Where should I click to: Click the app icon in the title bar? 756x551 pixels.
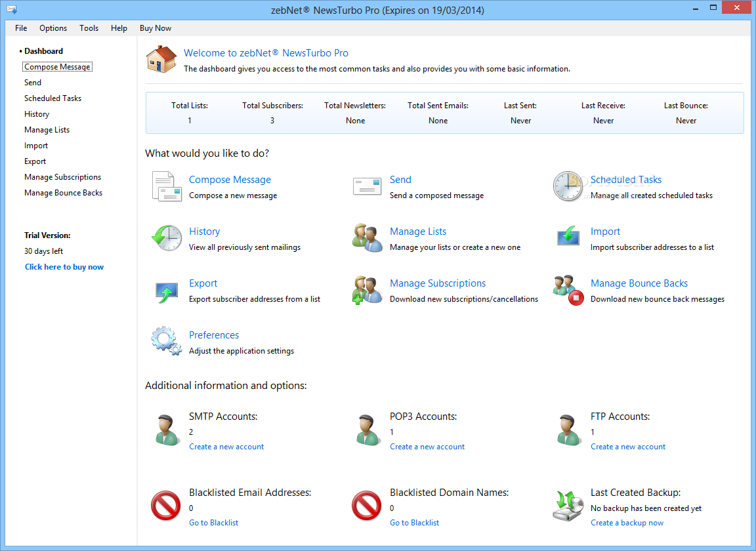point(12,9)
